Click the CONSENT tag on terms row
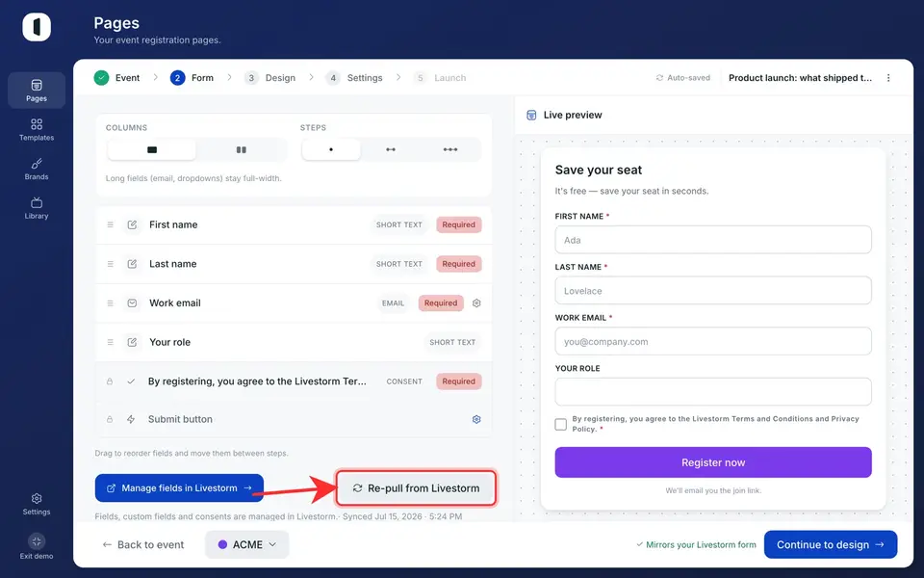Image resolution: width=924 pixels, height=578 pixels. [x=404, y=381]
